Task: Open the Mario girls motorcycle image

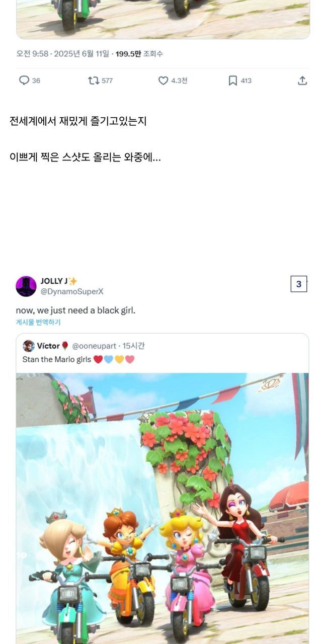Action: 163,508
